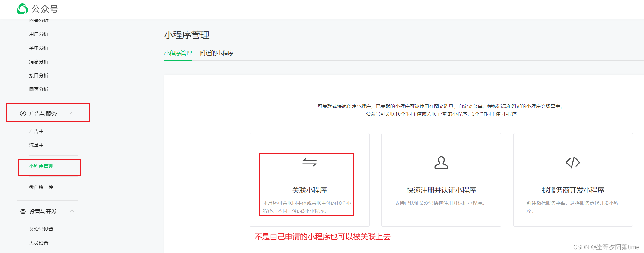644x253 pixels.
Task: Click the description line starting '可关联或快速创建小程序'
Action: coord(441,106)
